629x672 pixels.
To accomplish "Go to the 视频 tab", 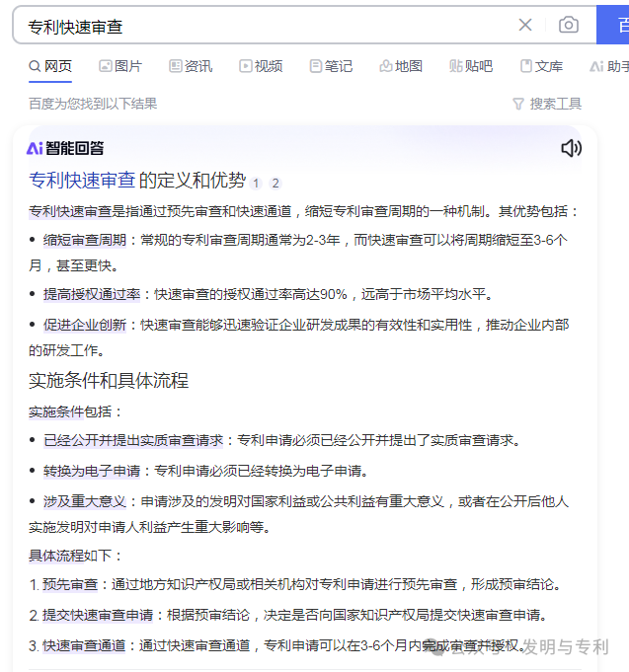I will pos(261,66).
